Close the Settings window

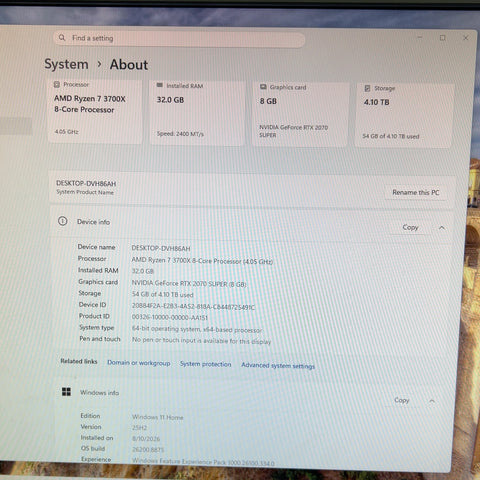point(466,38)
